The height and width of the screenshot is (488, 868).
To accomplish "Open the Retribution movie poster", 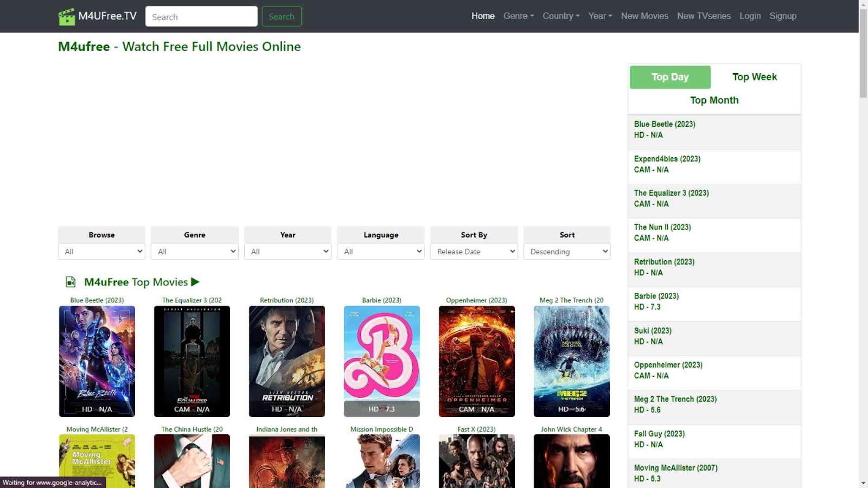I will [287, 361].
